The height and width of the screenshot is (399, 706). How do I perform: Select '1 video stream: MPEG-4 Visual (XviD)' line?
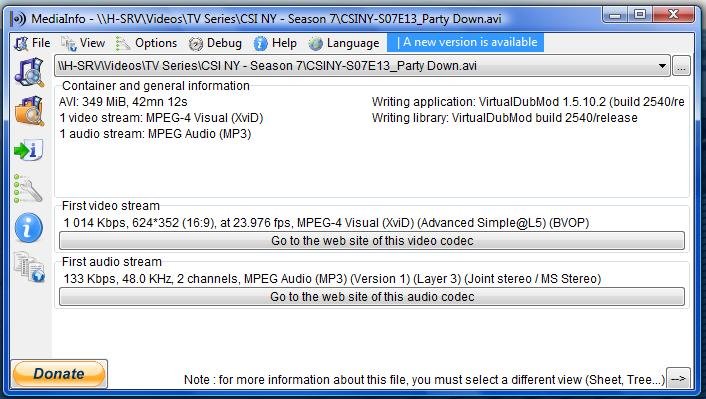pyautogui.click(x=161, y=118)
